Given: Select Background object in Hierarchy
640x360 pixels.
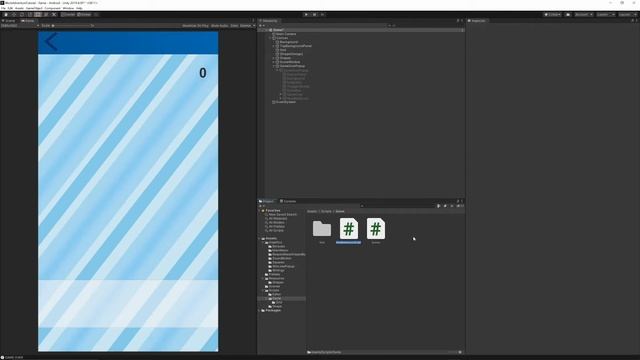Looking at the screenshot, I should 289,42.
